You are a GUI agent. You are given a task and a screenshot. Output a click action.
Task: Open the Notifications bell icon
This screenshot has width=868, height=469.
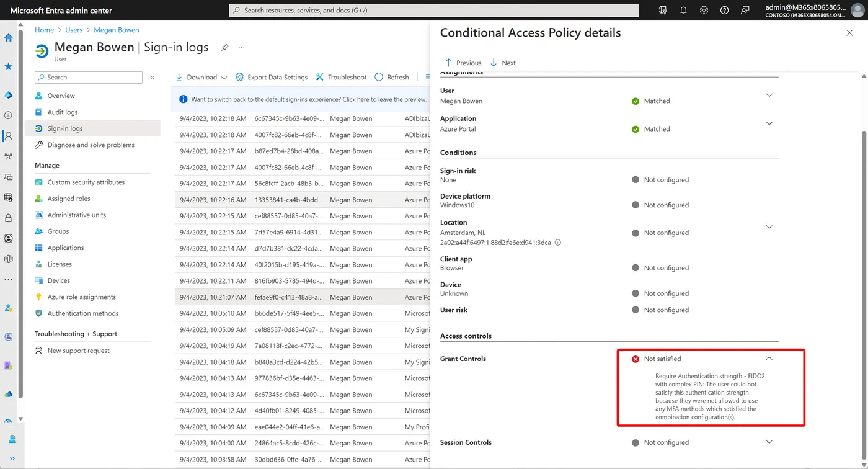click(683, 11)
